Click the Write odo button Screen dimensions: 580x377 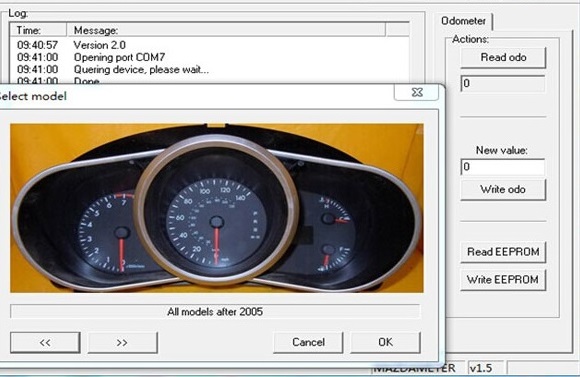[x=503, y=189]
